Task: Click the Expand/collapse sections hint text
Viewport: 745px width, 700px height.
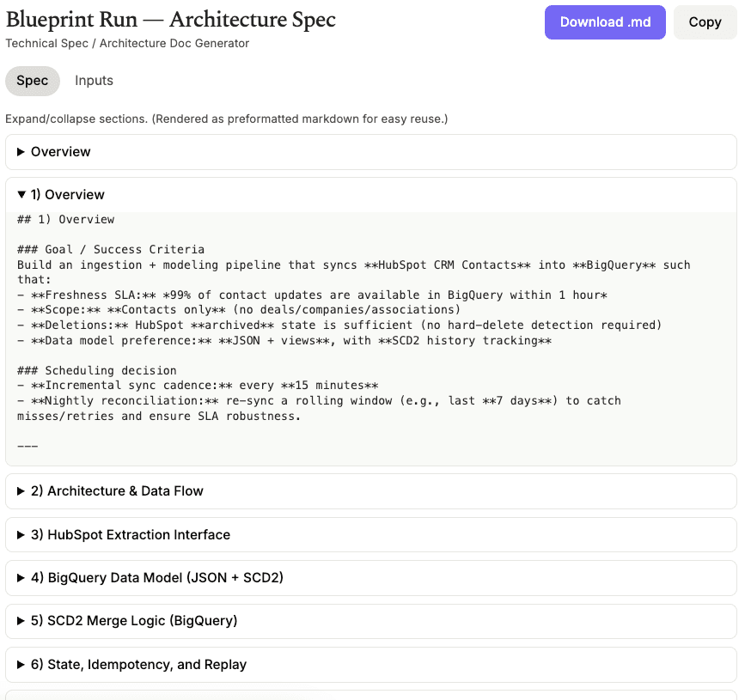Action: click(x=227, y=119)
